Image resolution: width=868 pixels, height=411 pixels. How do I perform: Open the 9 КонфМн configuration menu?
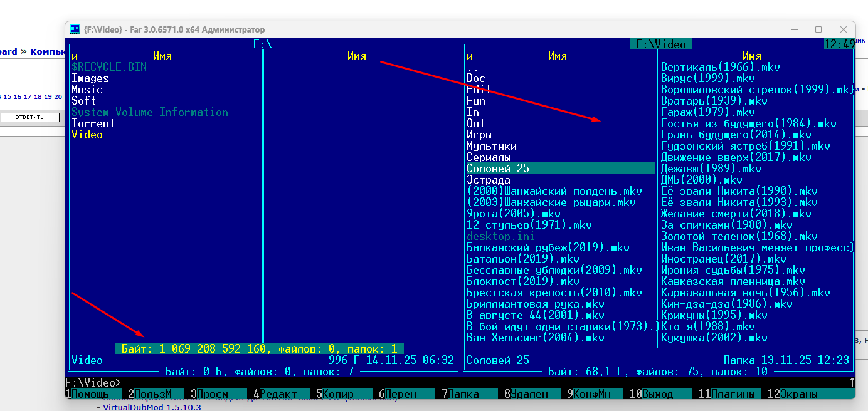click(592, 394)
